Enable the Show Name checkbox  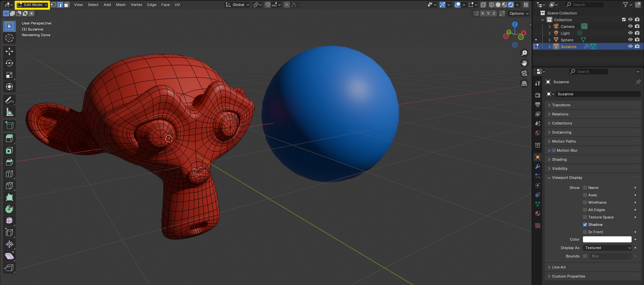tap(585, 188)
